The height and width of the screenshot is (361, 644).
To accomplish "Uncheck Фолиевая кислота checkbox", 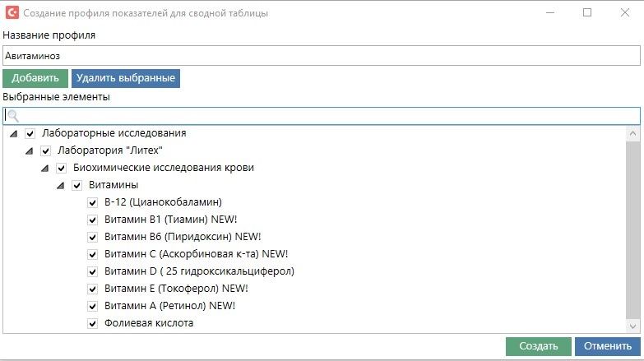I will click(x=93, y=323).
